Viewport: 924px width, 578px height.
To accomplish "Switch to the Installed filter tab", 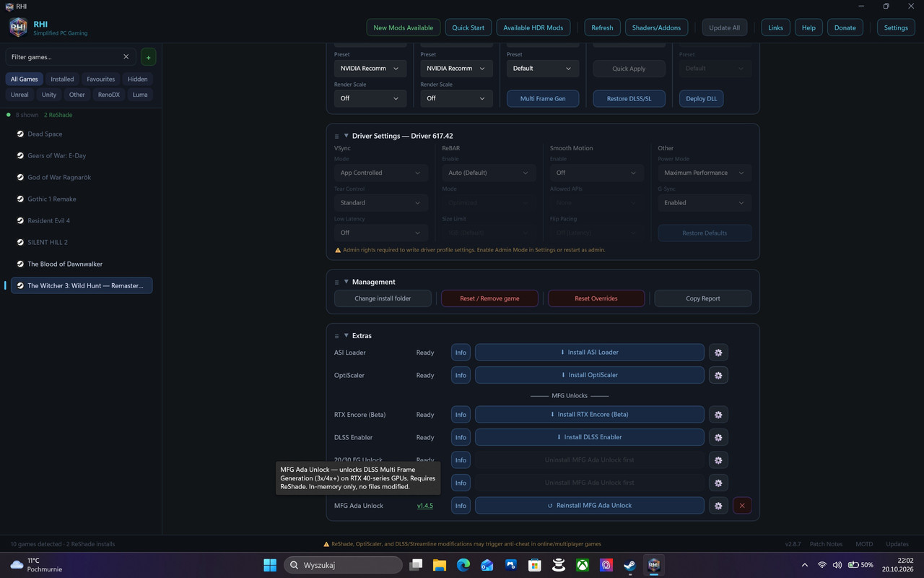I will pos(62,79).
